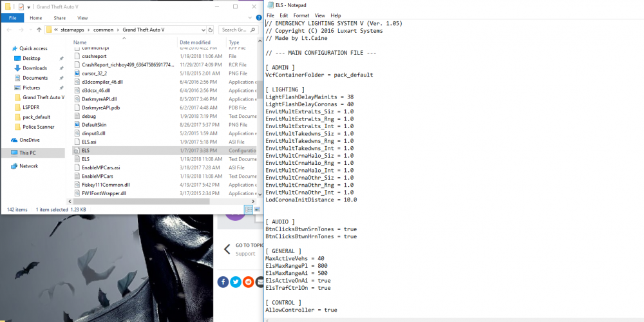
Task: Go back with the Explorer back arrow
Action: coord(9,30)
